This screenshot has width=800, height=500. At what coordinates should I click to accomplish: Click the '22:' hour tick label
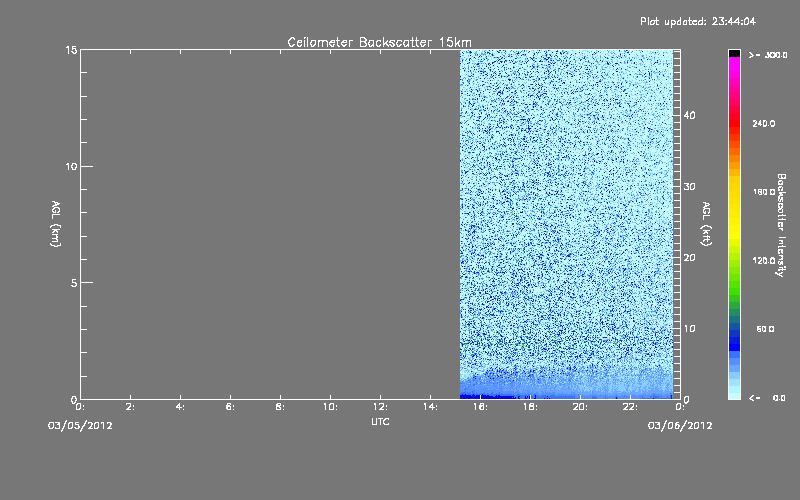pyautogui.click(x=630, y=407)
